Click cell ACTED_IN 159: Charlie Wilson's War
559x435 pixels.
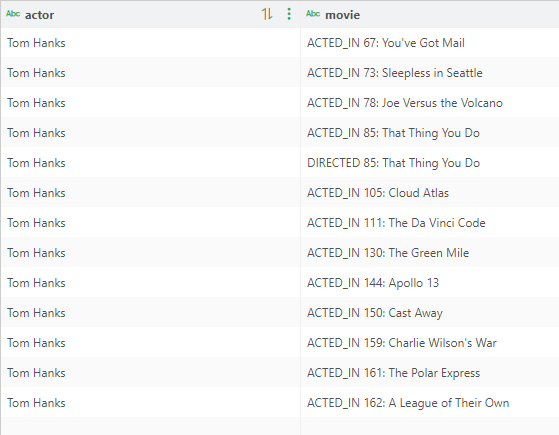(430, 343)
